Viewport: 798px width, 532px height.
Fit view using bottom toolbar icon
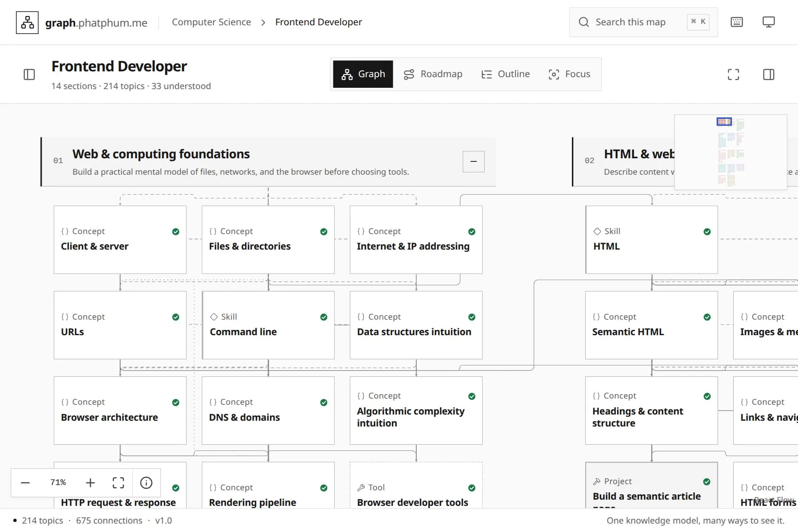[x=118, y=482]
